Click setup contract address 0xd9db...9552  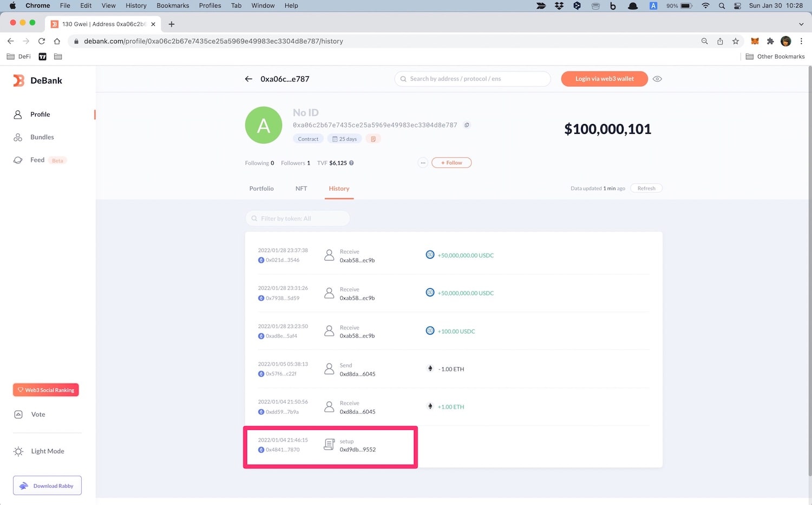(357, 450)
